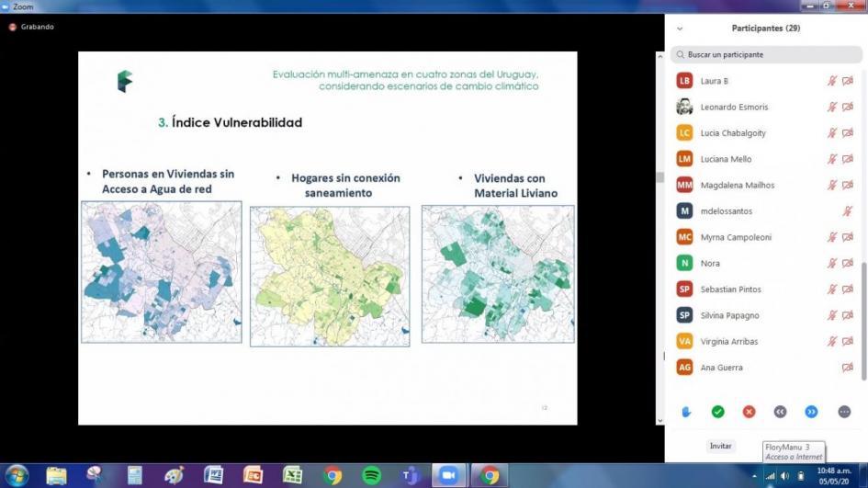
Task: Click Virginia Arribas' video-off icon
Action: [848, 341]
